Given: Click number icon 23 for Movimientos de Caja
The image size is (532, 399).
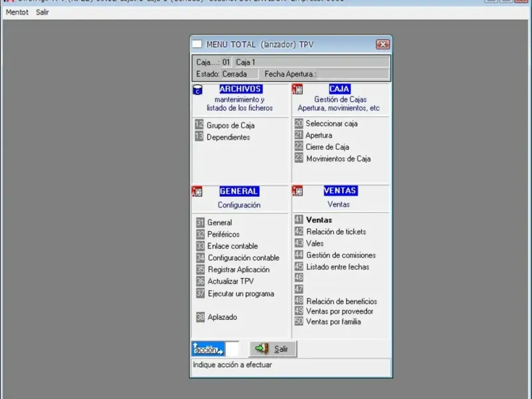Looking at the screenshot, I should pyautogui.click(x=299, y=158).
